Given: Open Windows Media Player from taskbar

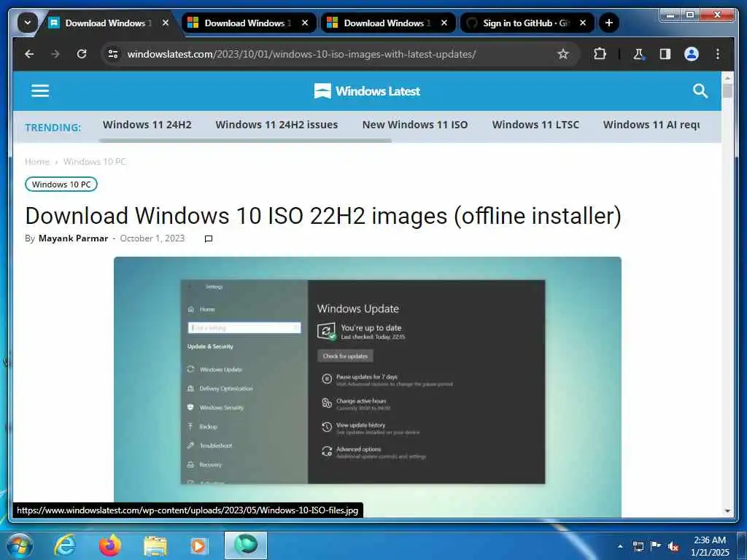Looking at the screenshot, I should 198,545.
